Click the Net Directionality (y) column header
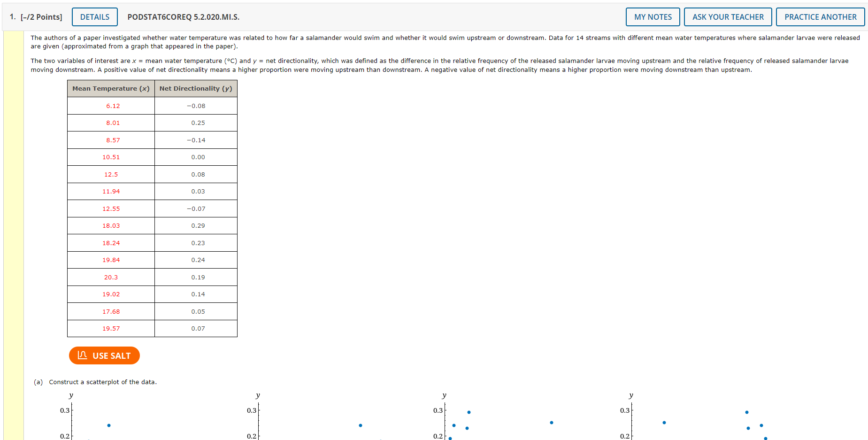Screen dimensions: 868x440 click(x=196, y=88)
